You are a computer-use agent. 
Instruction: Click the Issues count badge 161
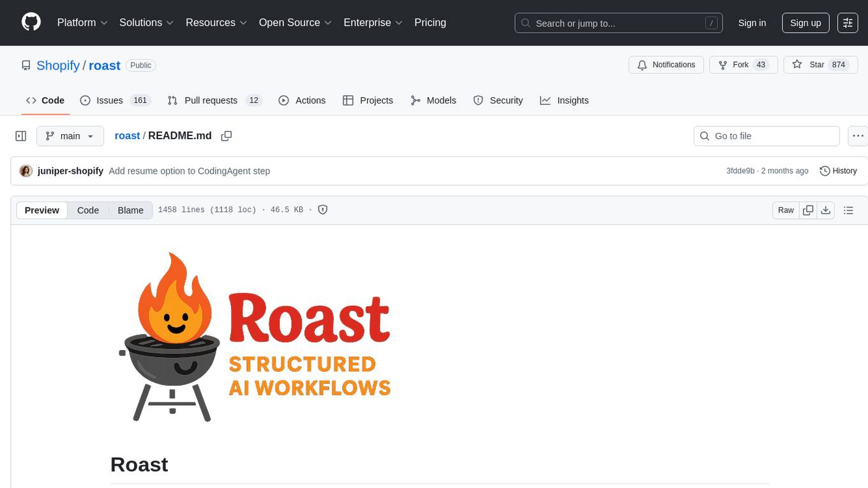[x=140, y=100]
